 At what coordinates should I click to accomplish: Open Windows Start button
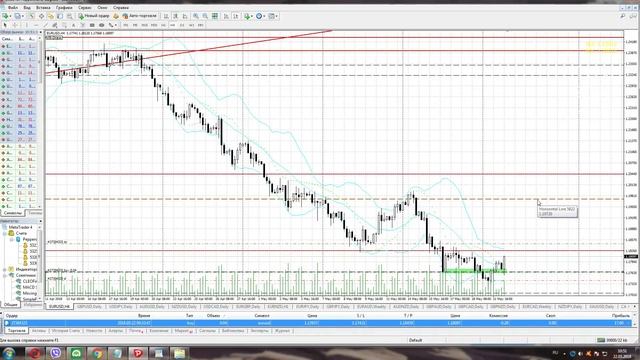(x=9, y=353)
